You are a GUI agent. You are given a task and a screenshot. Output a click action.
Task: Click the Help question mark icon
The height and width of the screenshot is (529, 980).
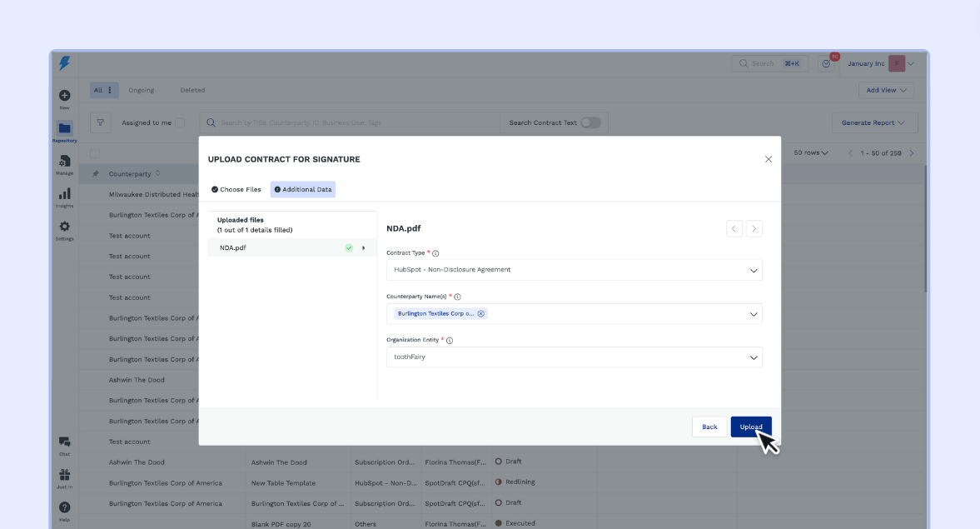pos(64,507)
